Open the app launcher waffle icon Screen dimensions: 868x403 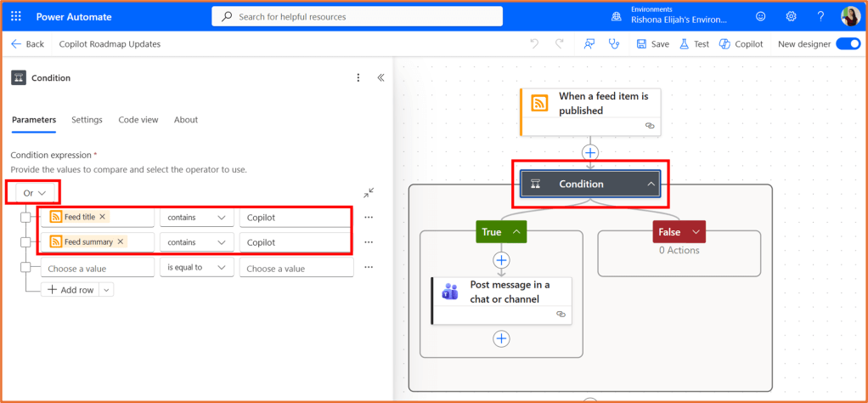click(16, 16)
